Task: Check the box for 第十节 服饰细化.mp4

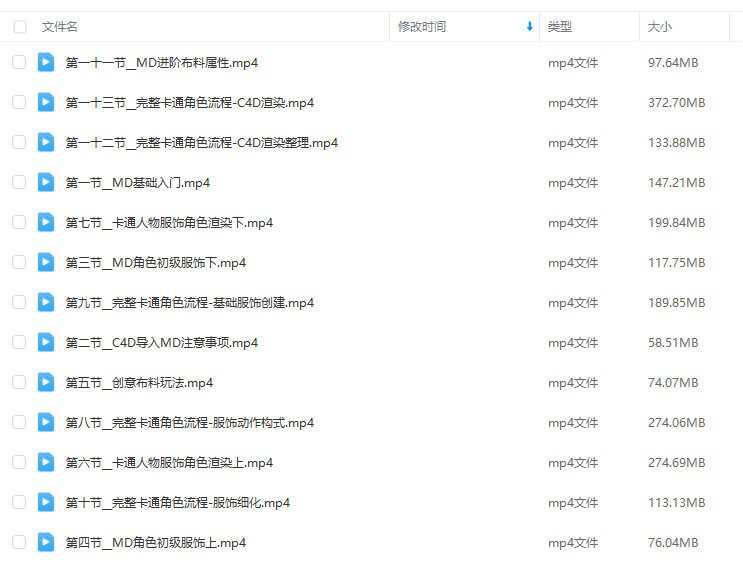Action: (x=19, y=502)
